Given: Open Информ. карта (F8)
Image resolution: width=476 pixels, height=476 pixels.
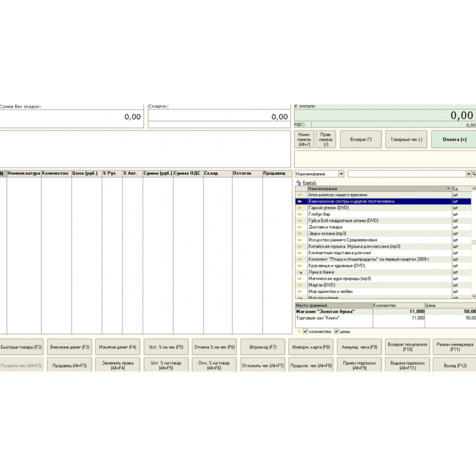Looking at the screenshot, I should coord(311,347).
